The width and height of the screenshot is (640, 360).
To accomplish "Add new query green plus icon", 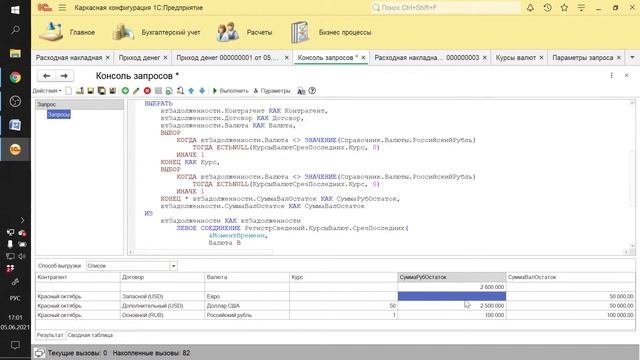I will pos(125,91).
